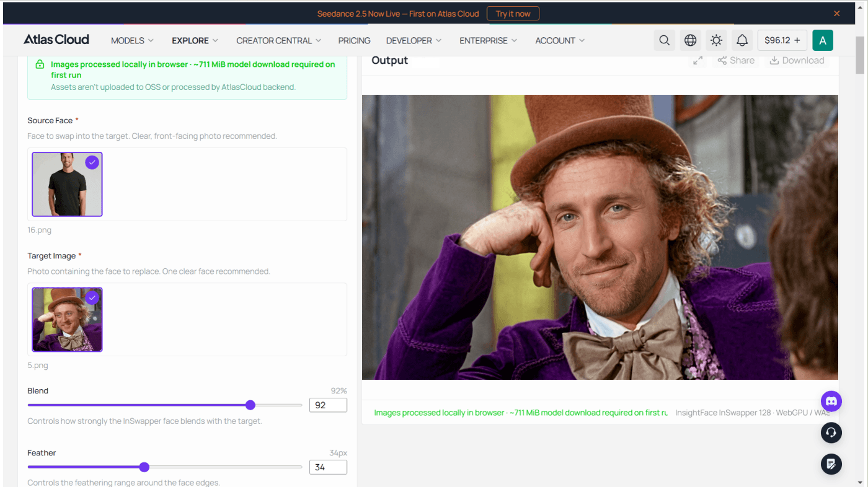Select the target image thumbnail 5.png
Viewport: 868px width, 487px height.
[x=67, y=320]
